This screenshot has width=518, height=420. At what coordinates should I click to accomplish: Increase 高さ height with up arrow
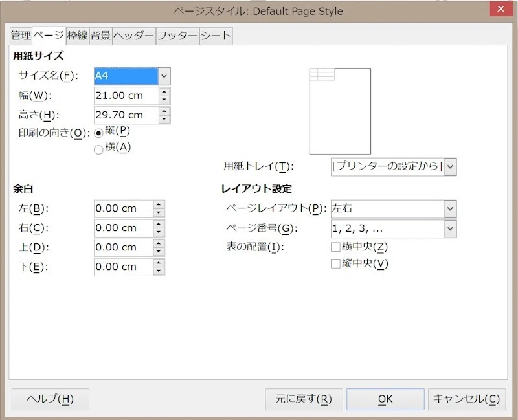point(164,111)
